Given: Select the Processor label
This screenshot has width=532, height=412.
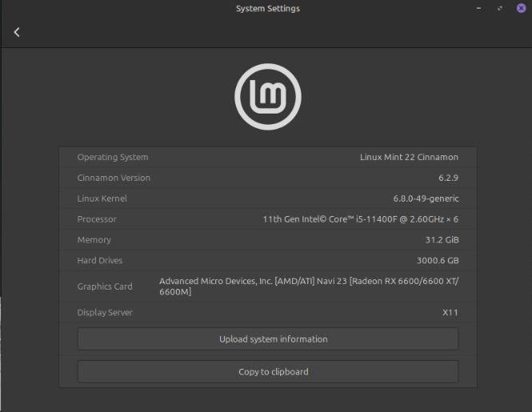Looking at the screenshot, I should click(97, 219).
